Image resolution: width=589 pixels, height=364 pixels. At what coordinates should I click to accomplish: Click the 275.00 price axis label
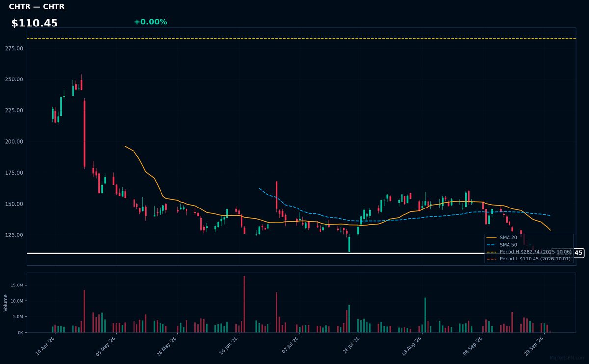pos(15,48)
